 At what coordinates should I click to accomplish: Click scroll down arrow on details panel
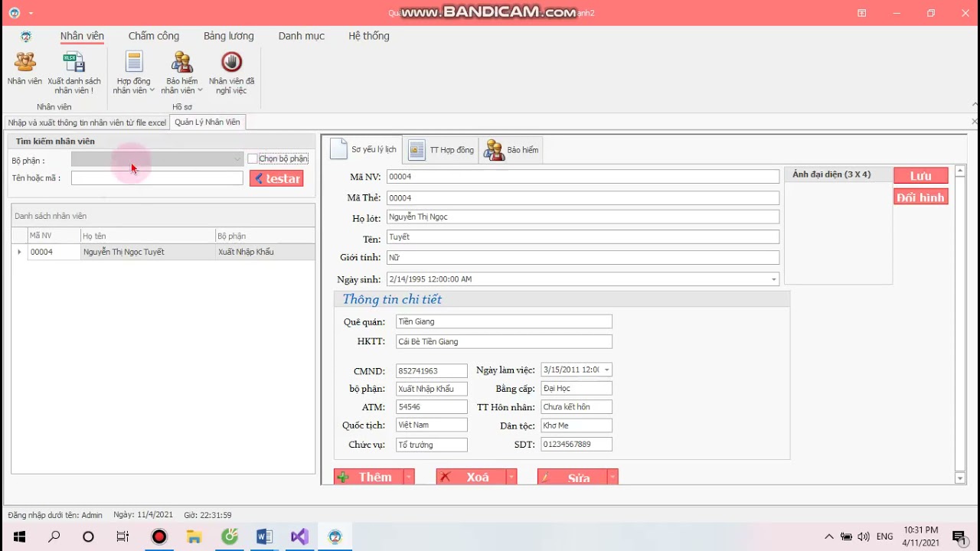tap(960, 478)
